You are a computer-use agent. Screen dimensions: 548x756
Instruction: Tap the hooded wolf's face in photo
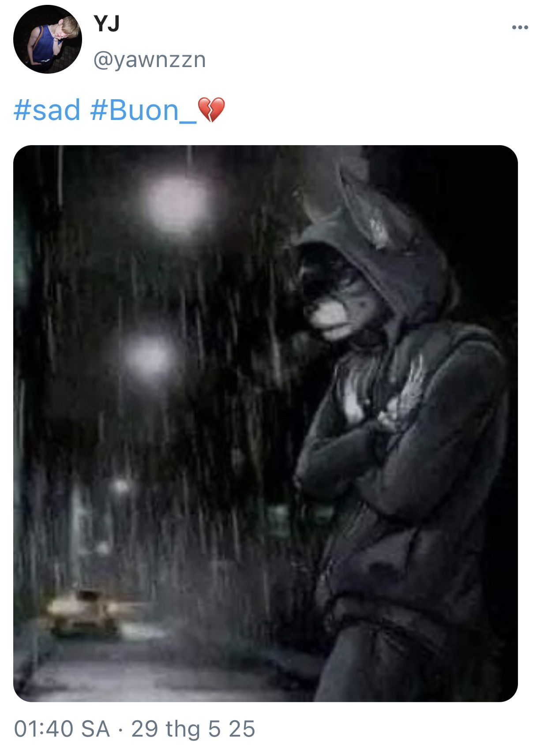tap(338, 293)
